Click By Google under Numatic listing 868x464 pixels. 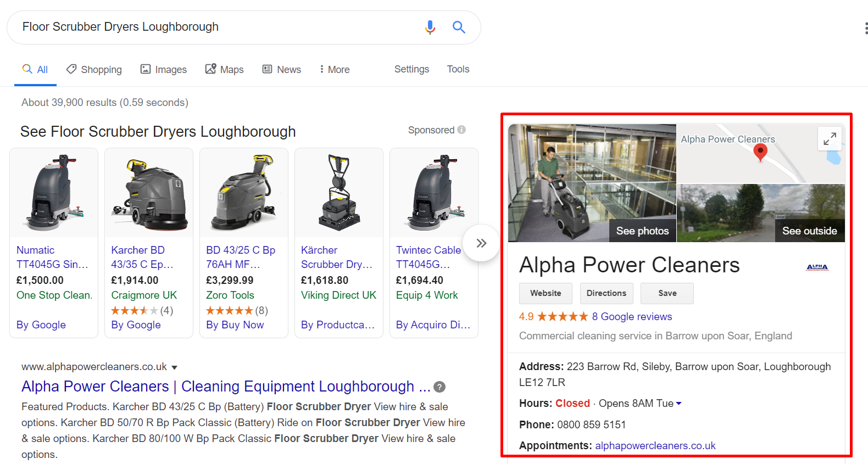click(41, 325)
